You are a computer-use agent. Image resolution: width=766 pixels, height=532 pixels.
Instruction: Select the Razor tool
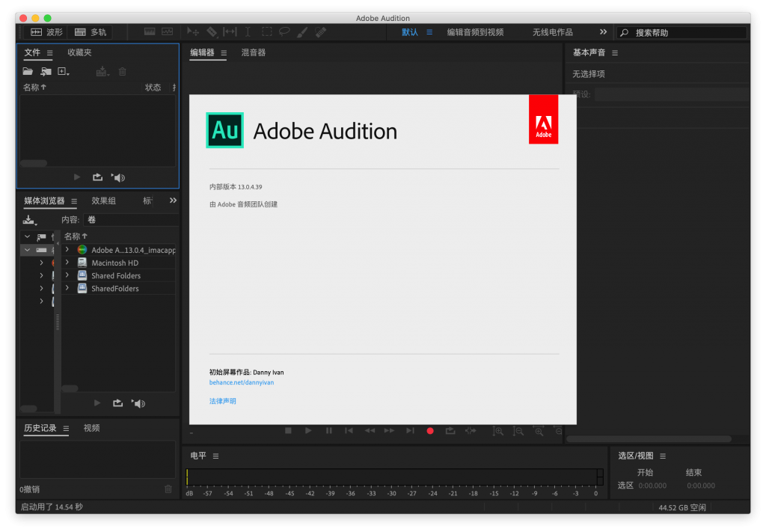tap(212, 32)
